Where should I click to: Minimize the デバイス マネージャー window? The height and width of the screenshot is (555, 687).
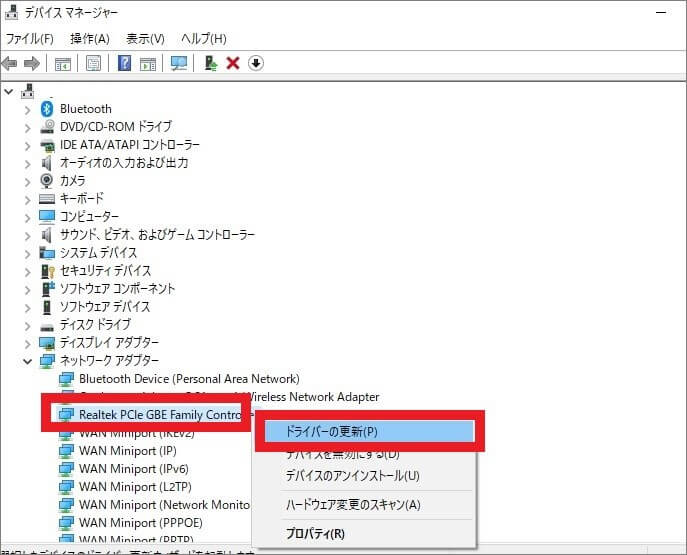coord(661,13)
